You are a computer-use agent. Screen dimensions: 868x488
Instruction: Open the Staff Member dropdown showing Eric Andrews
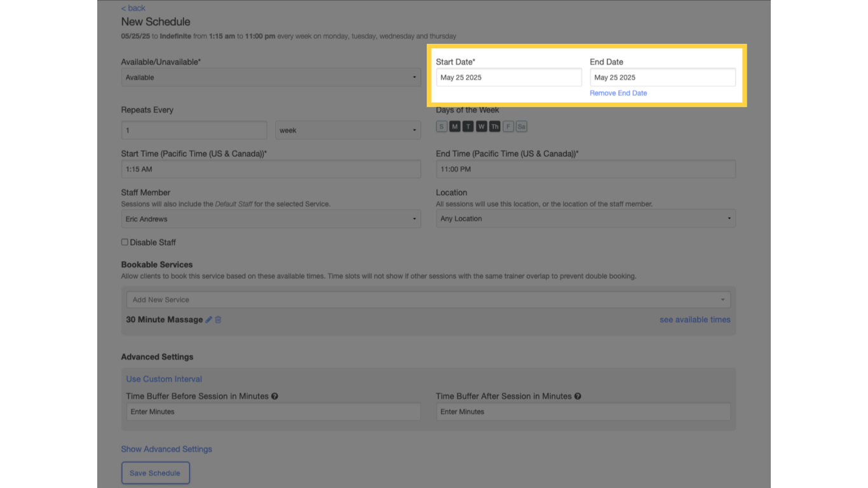[x=270, y=219]
